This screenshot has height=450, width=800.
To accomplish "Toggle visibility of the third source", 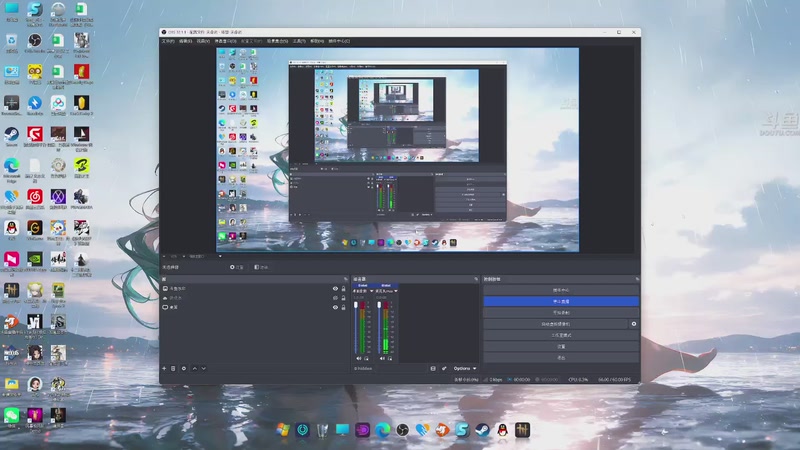I will click(335, 308).
